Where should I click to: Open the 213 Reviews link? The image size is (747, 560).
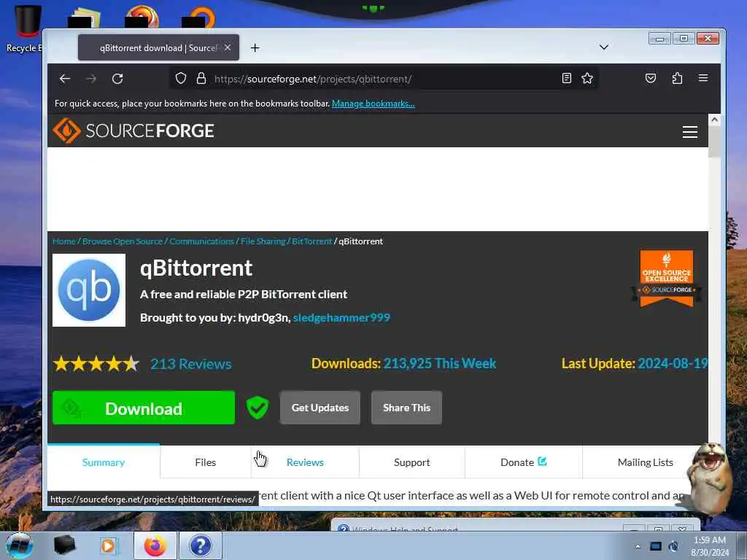(191, 364)
